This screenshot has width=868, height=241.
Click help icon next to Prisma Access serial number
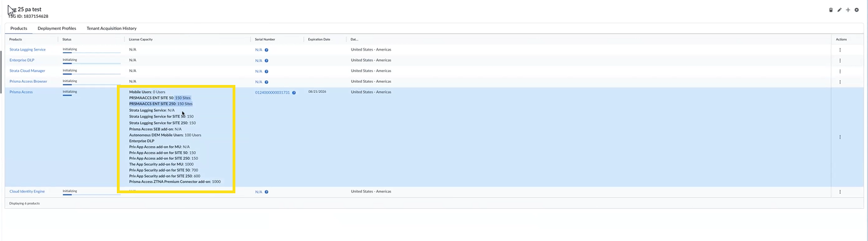294,93
